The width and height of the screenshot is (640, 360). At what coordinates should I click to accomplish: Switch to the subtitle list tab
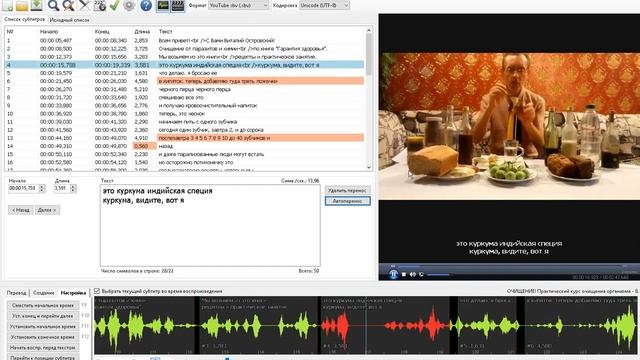[24, 19]
